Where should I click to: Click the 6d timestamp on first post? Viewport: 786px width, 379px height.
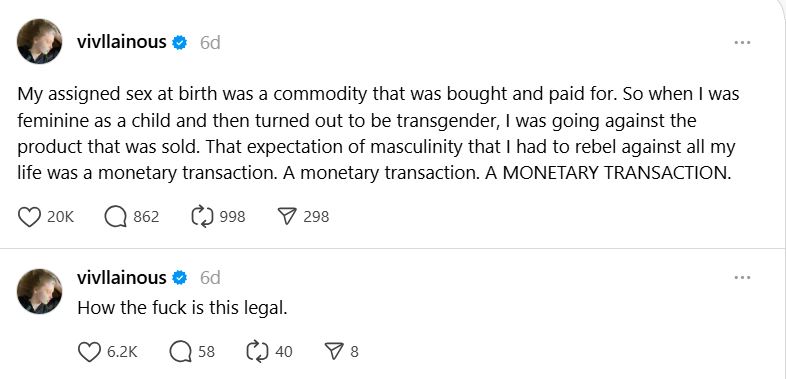tap(210, 43)
